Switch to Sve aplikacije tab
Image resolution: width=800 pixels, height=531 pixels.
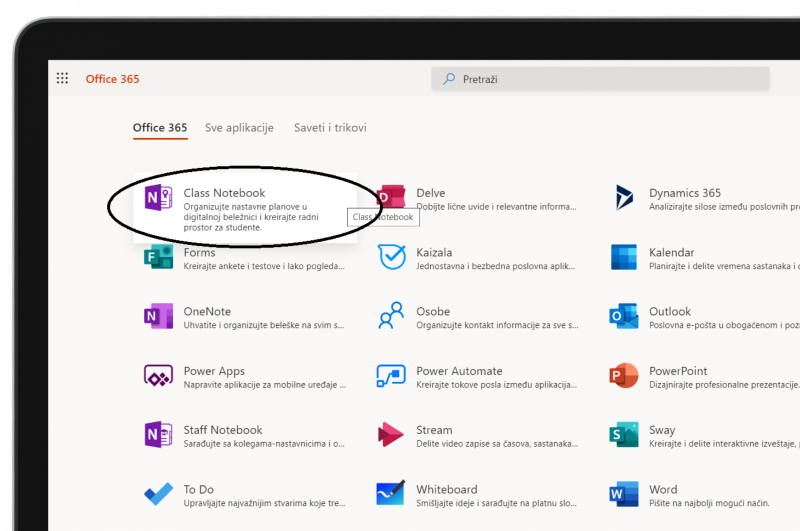(239, 128)
